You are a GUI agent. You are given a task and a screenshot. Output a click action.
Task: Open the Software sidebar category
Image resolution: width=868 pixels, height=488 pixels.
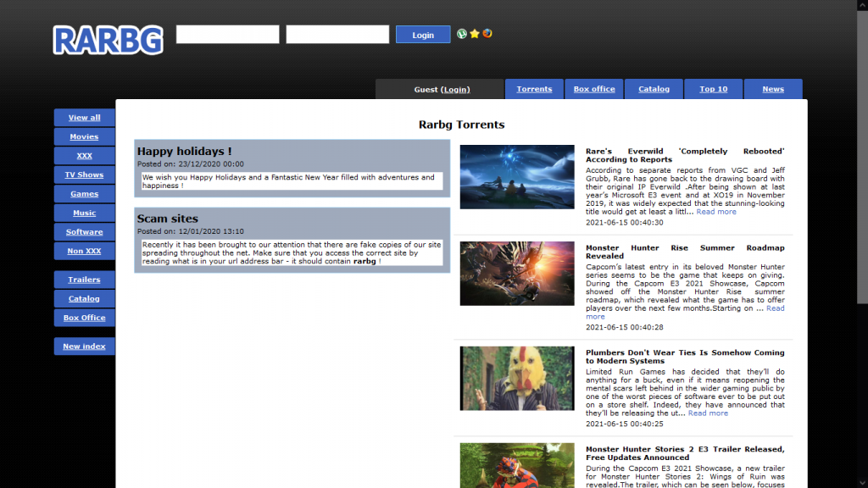(85, 232)
